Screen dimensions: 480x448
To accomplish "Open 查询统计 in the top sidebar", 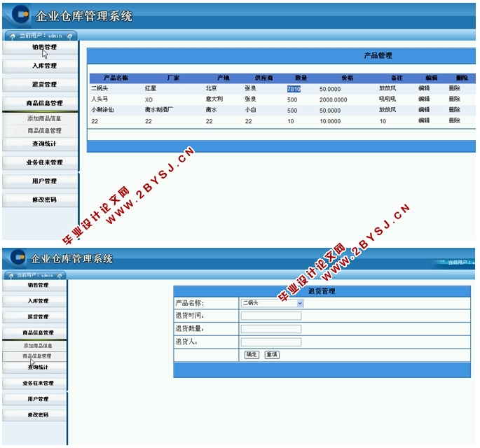I will (40, 144).
